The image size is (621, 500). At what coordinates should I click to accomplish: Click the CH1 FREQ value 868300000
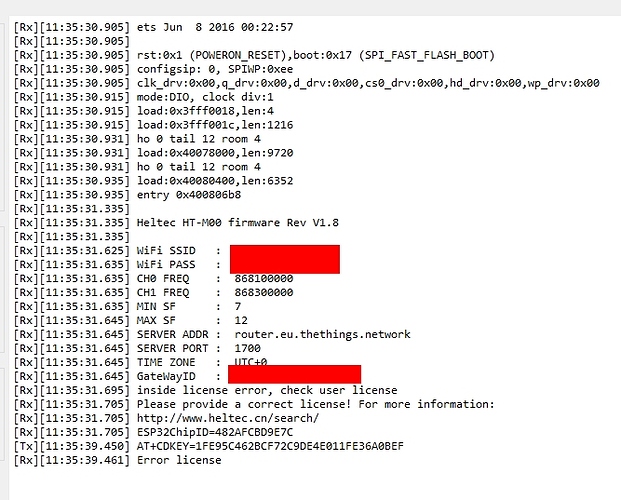coord(264,292)
